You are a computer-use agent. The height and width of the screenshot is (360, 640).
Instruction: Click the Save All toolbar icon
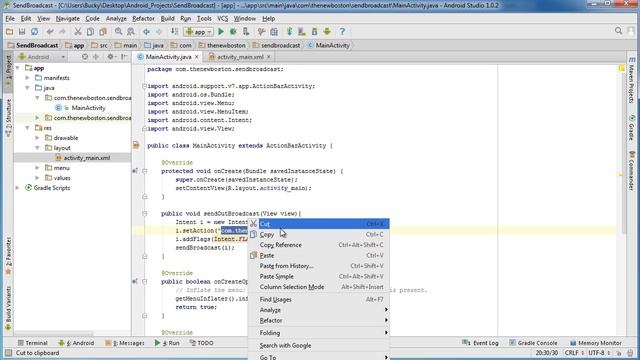click(x=22, y=31)
